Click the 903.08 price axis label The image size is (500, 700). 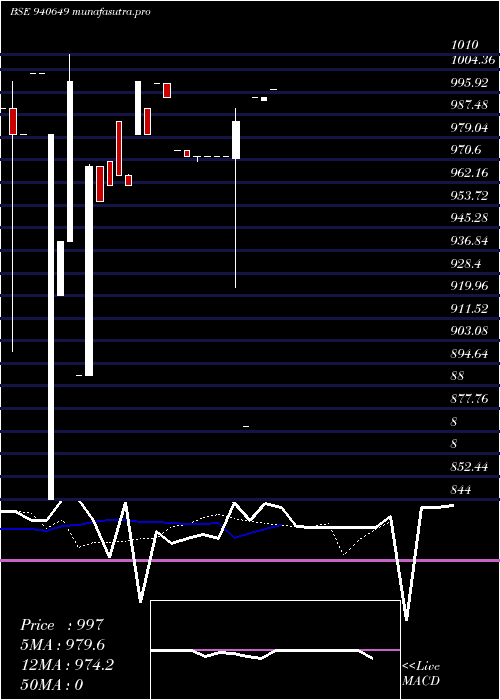470,332
